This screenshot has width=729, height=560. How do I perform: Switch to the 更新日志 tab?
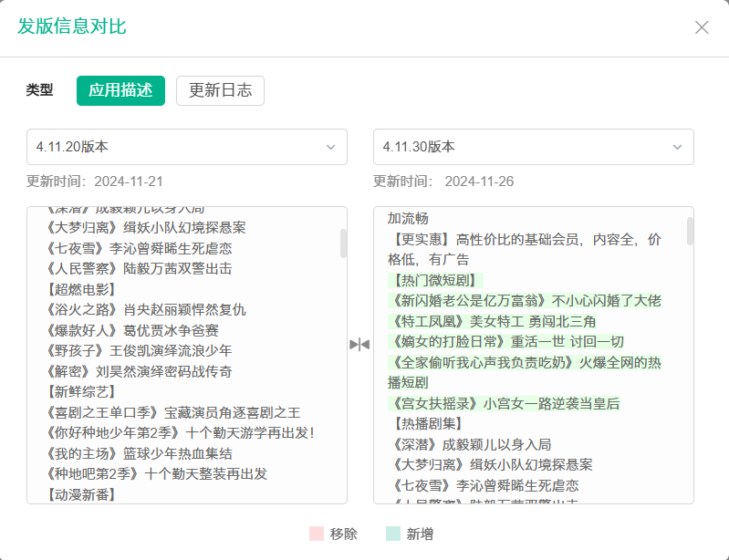220,90
